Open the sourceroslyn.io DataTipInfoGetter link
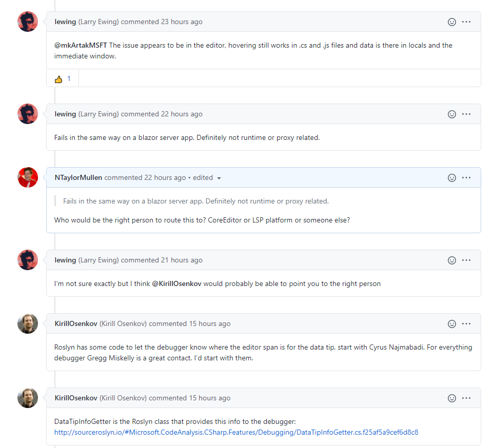 pos(235,432)
